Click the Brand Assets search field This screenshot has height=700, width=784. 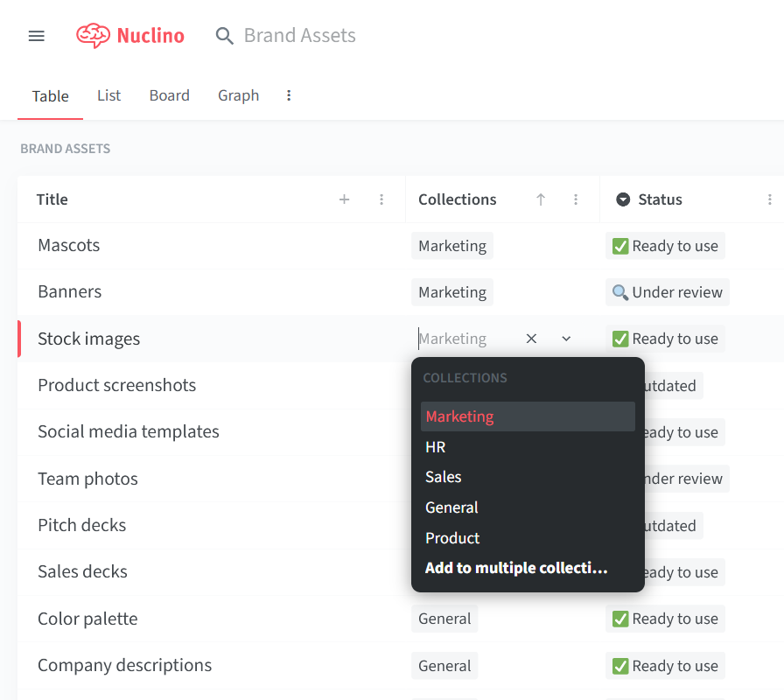point(299,36)
